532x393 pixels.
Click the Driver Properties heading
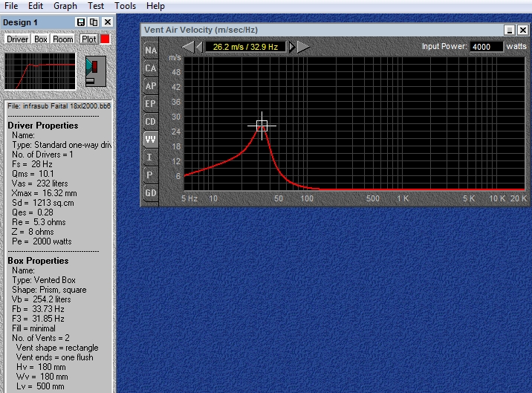tap(43, 126)
